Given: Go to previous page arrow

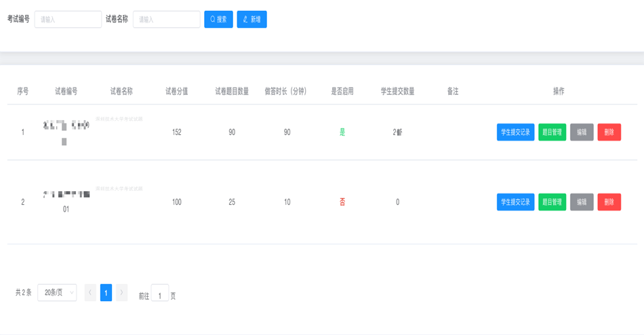Looking at the screenshot, I should [90, 292].
